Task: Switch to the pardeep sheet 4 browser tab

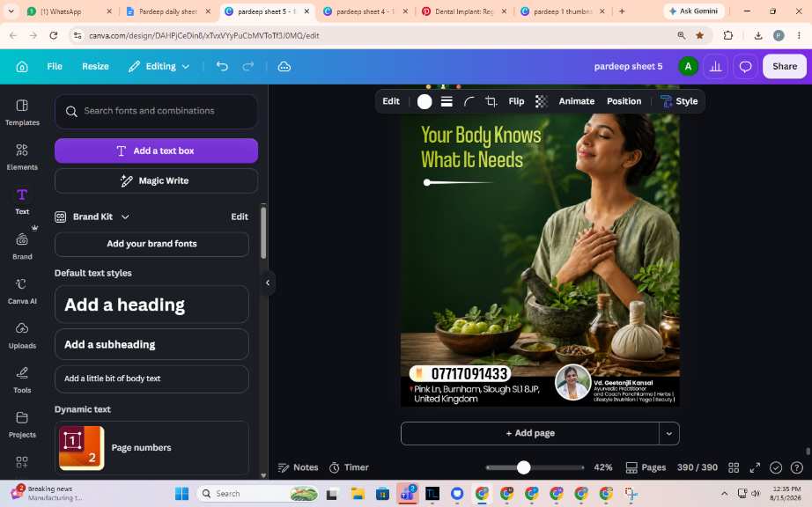Action: (365, 11)
